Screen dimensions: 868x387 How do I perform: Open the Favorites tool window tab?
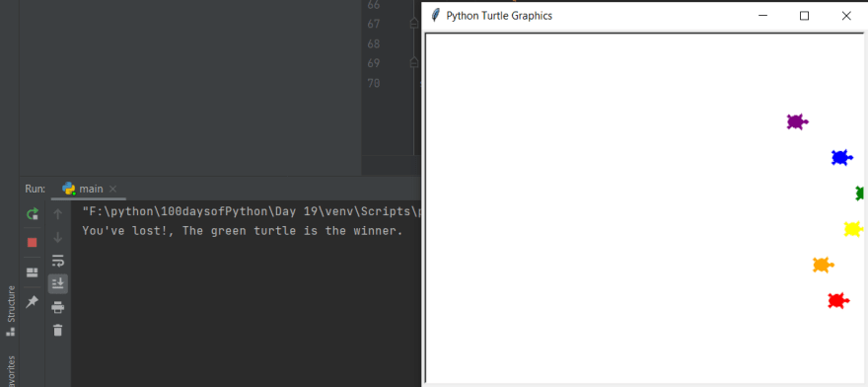[11, 371]
